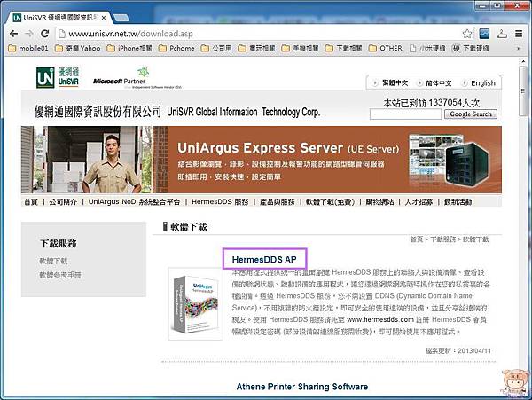This screenshot has width=532, height=400.
Task: Select the UniSVR browser tab
Action: point(59,18)
